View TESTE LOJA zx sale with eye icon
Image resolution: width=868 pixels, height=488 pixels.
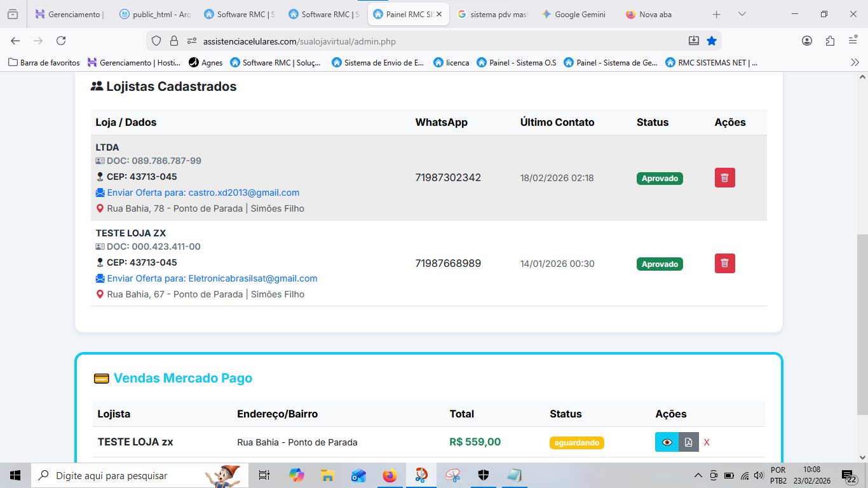pos(667,442)
